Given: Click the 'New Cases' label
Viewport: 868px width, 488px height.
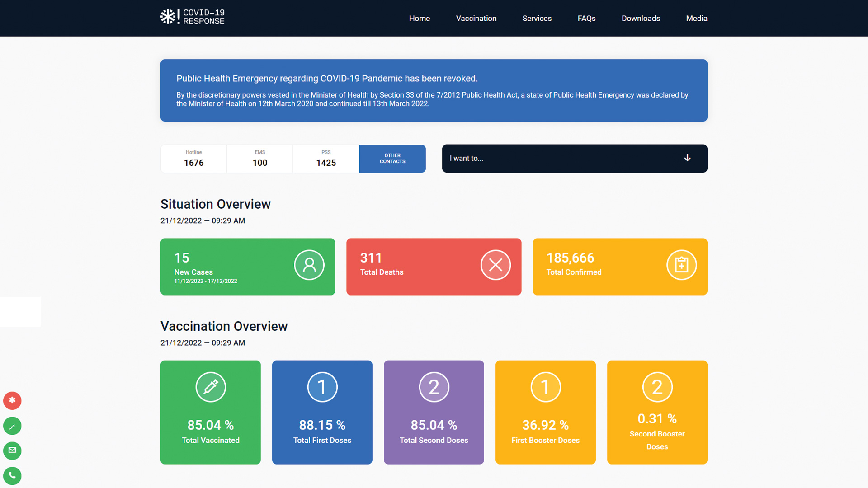Looking at the screenshot, I should 193,272.
